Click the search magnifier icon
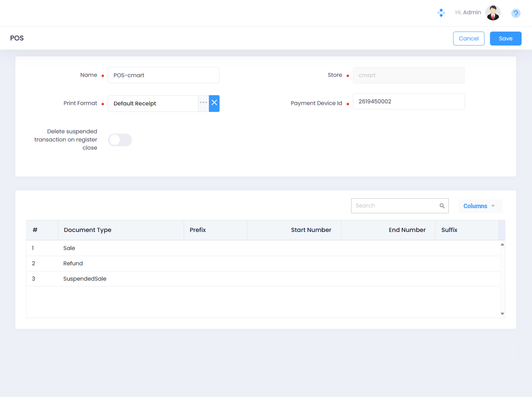532x397 pixels. point(442,206)
